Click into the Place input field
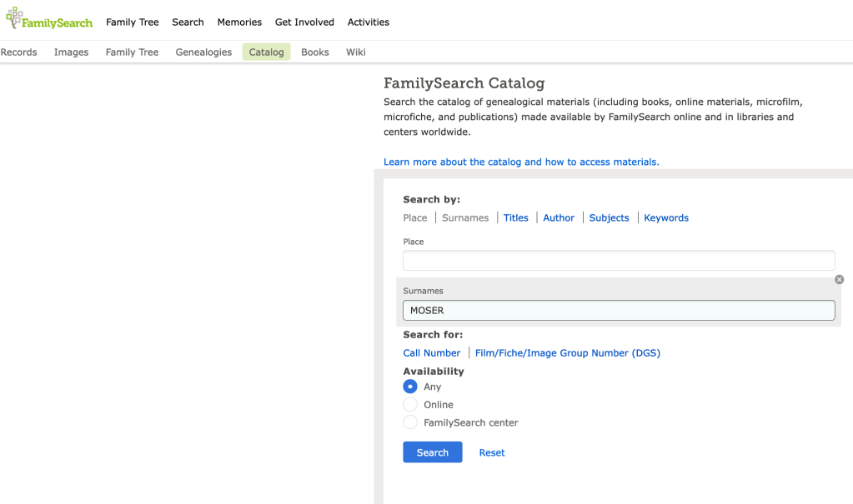The width and height of the screenshot is (853, 504). pyautogui.click(x=618, y=261)
